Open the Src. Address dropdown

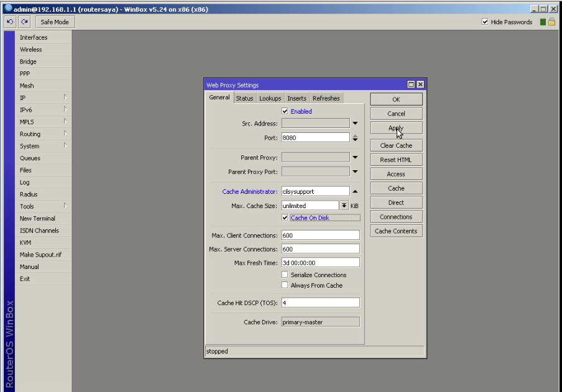[x=356, y=122]
